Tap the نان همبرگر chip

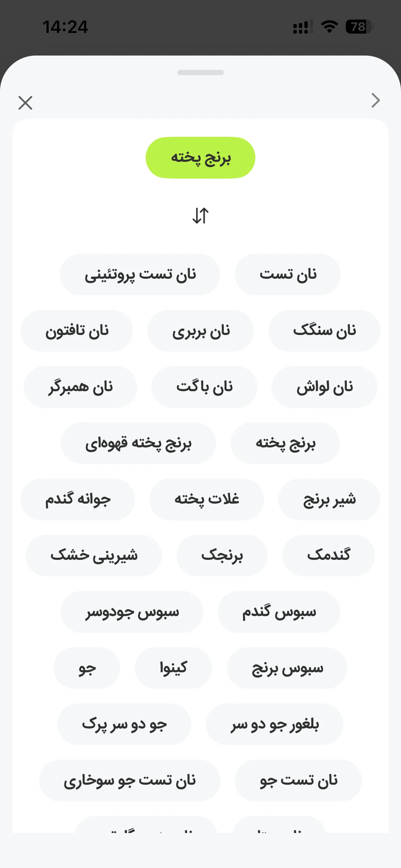pyautogui.click(x=80, y=387)
